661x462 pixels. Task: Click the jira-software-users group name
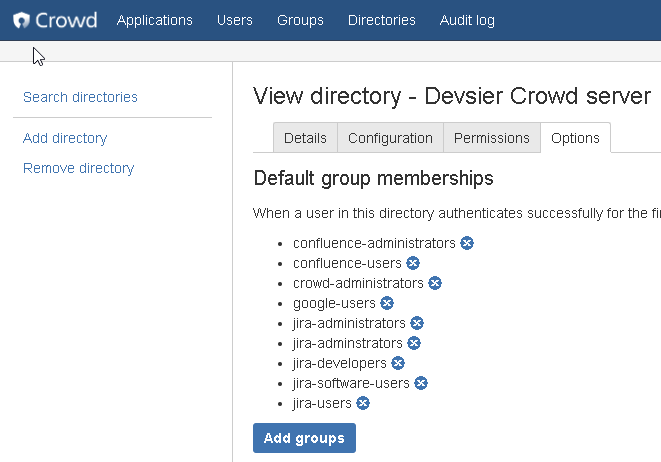(x=351, y=383)
